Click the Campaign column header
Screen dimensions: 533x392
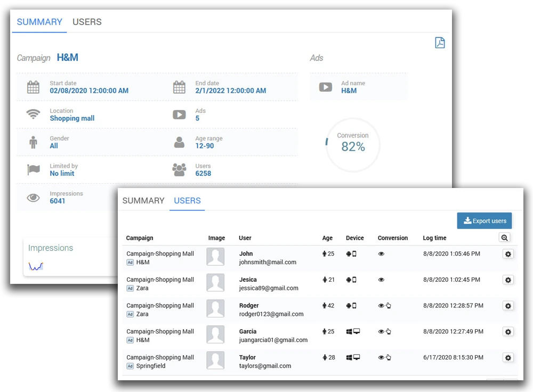click(140, 238)
